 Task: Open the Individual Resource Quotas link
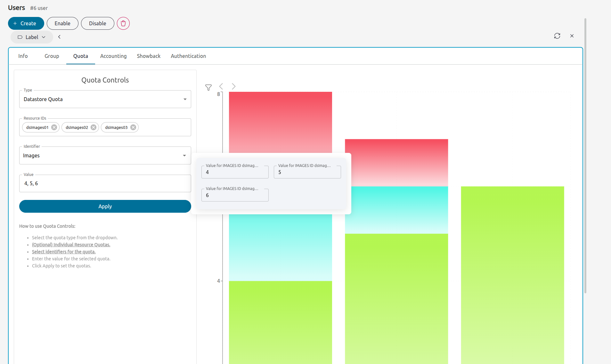click(71, 245)
